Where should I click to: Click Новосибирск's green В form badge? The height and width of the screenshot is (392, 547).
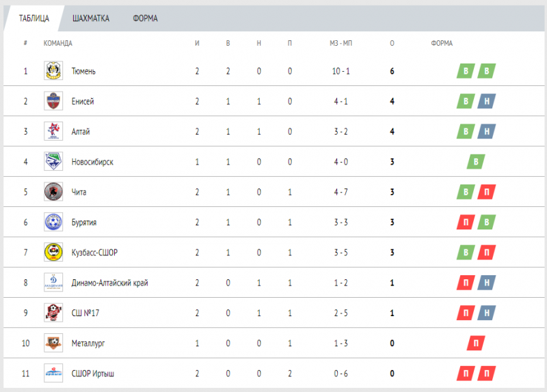pyautogui.click(x=477, y=162)
